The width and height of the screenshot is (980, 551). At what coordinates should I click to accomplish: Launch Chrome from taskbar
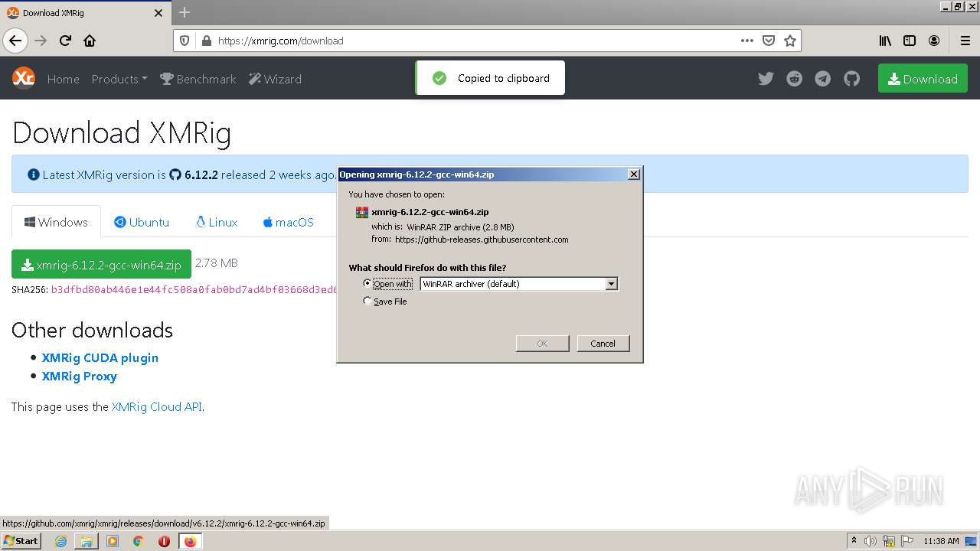139,541
